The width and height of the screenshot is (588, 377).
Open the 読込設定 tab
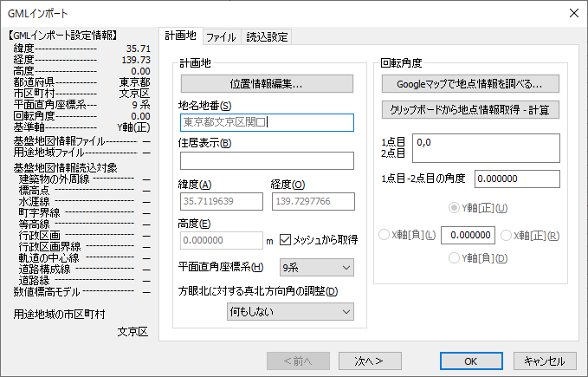coord(267,37)
